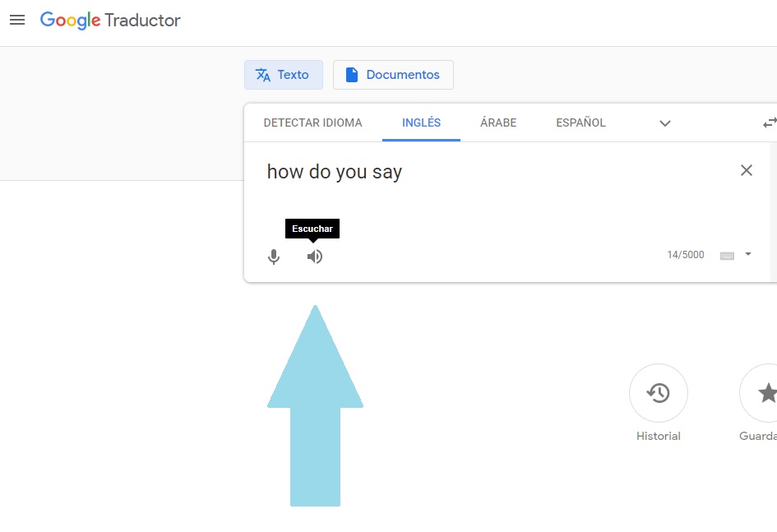Swap source and target languages

point(770,123)
